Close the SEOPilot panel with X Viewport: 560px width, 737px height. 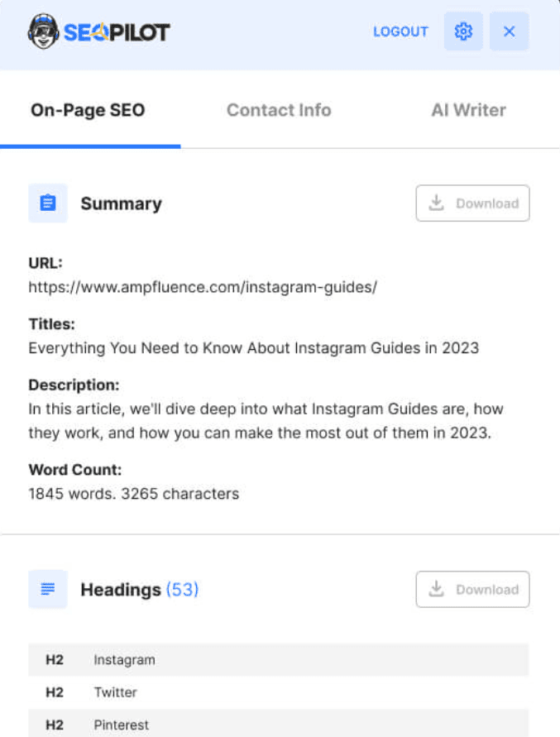[x=509, y=31]
